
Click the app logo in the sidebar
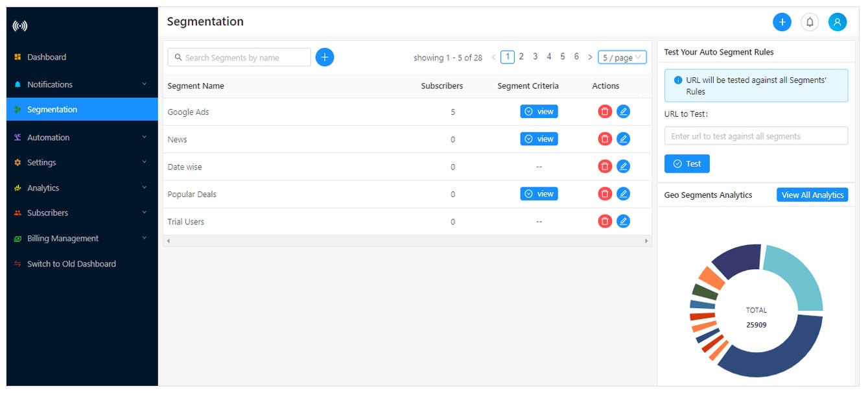pos(20,27)
